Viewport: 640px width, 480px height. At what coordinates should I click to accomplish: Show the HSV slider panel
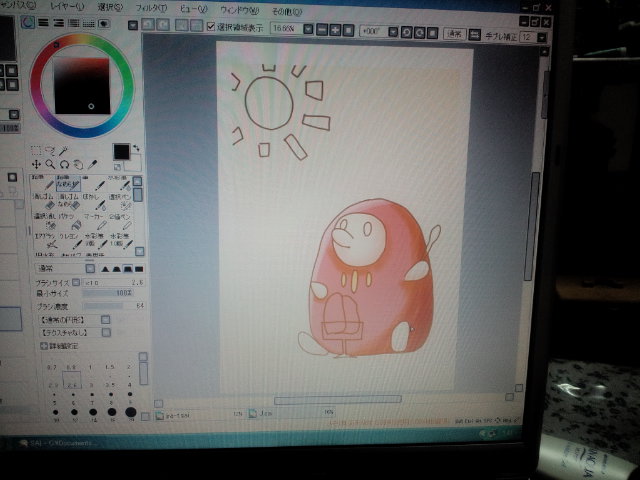coord(58,23)
